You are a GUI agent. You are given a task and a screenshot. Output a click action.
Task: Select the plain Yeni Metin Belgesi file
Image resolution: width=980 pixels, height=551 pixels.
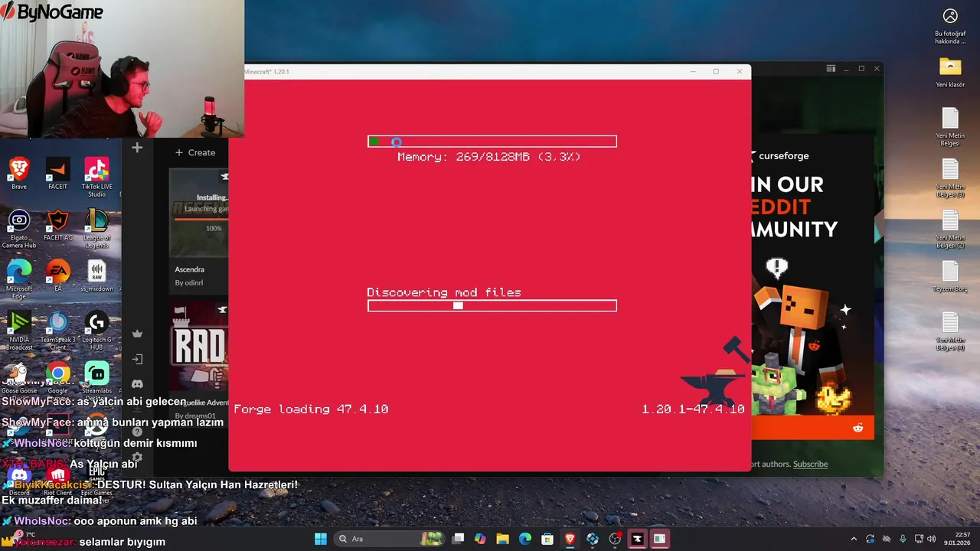click(950, 127)
